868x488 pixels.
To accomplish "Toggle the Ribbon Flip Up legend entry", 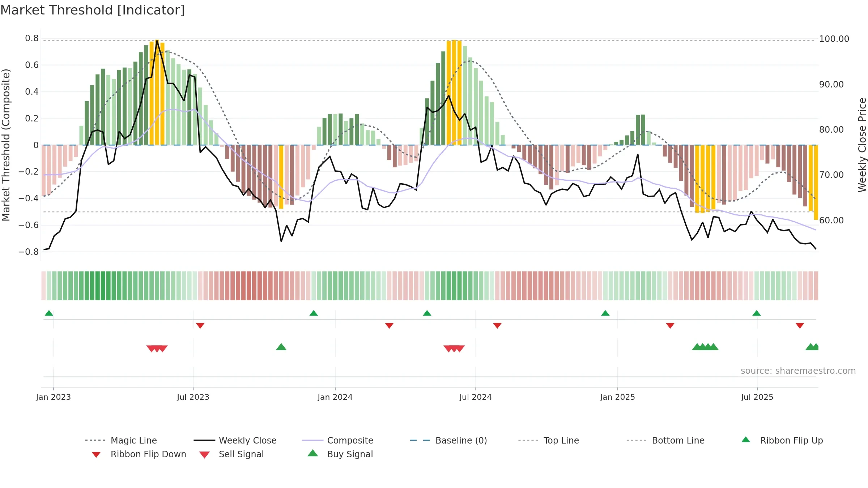I will [782, 440].
